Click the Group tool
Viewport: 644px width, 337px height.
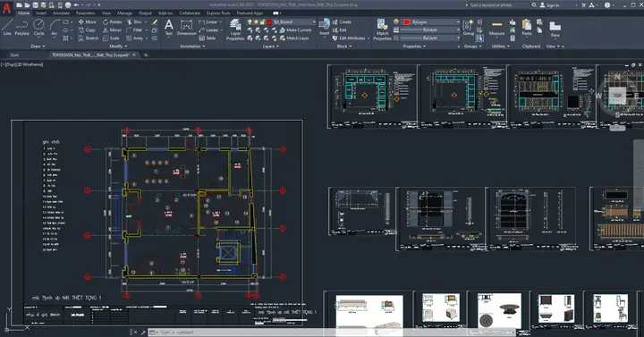click(469, 27)
